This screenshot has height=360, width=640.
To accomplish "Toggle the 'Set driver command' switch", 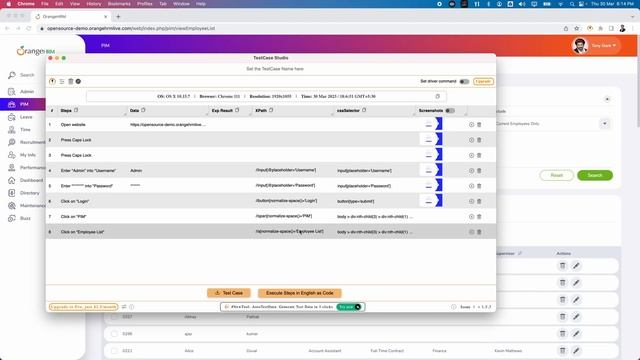I will point(464,82).
